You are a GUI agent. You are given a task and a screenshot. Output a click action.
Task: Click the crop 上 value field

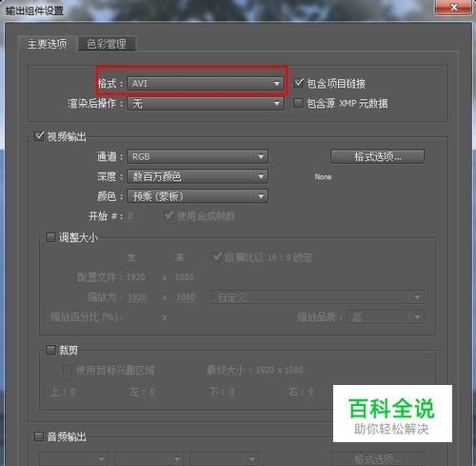[73, 392]
